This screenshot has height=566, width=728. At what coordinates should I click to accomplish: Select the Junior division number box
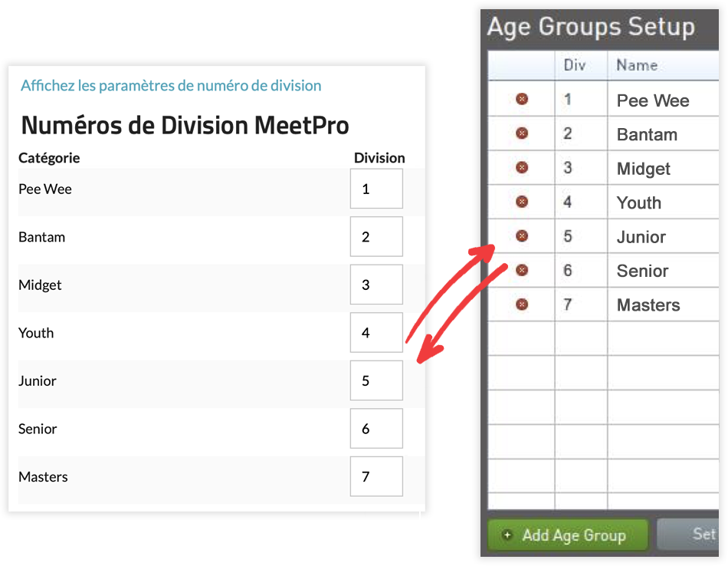click(x=376, y=380)
